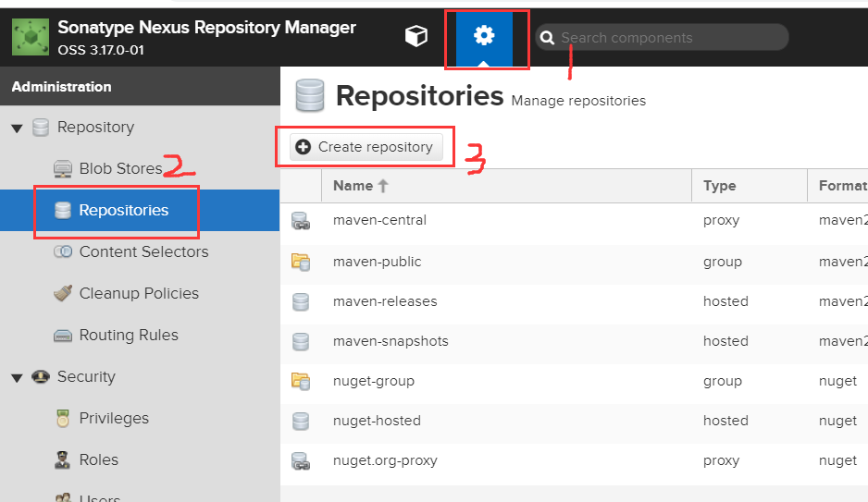Sort by the Type column header
The height and width of the screenshot is (502, 868).
(750, 186)
